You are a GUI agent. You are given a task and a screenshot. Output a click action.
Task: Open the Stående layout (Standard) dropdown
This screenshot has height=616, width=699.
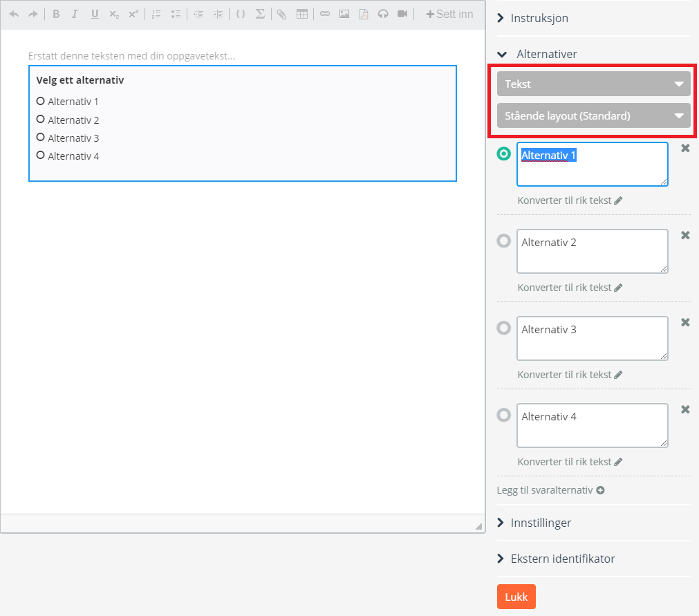[594, 116]
